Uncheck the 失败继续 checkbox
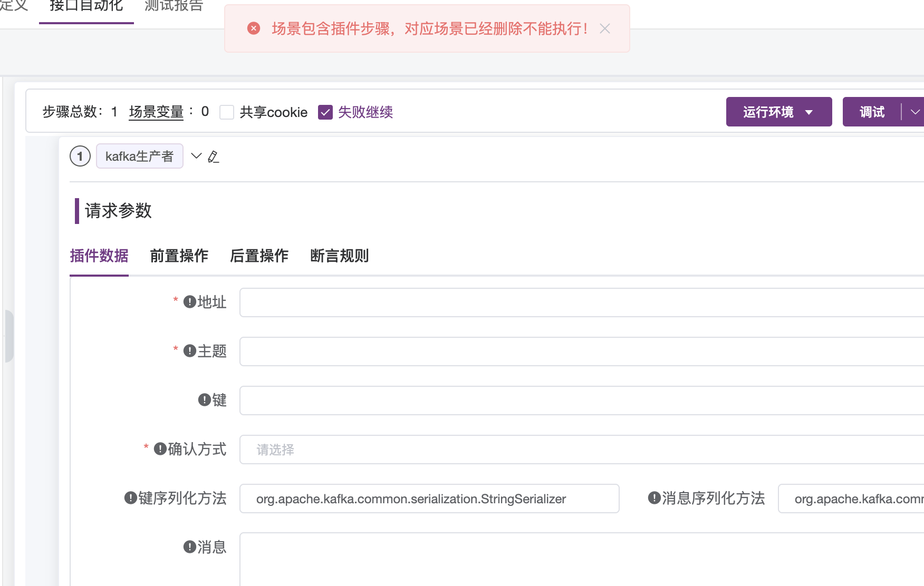The image size is (924, 586). pyautogui.click(x=325, y=112)
